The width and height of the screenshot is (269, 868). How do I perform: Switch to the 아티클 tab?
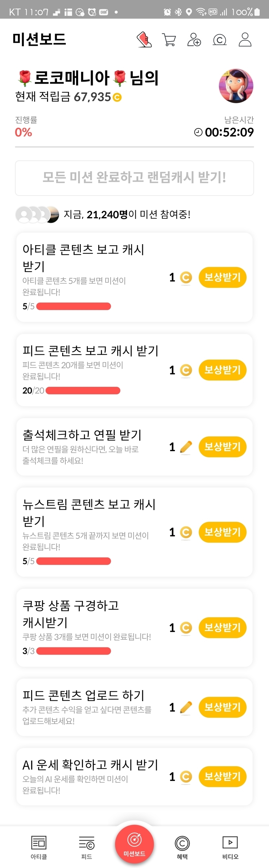pyautogui.click(x=39, y=846)
